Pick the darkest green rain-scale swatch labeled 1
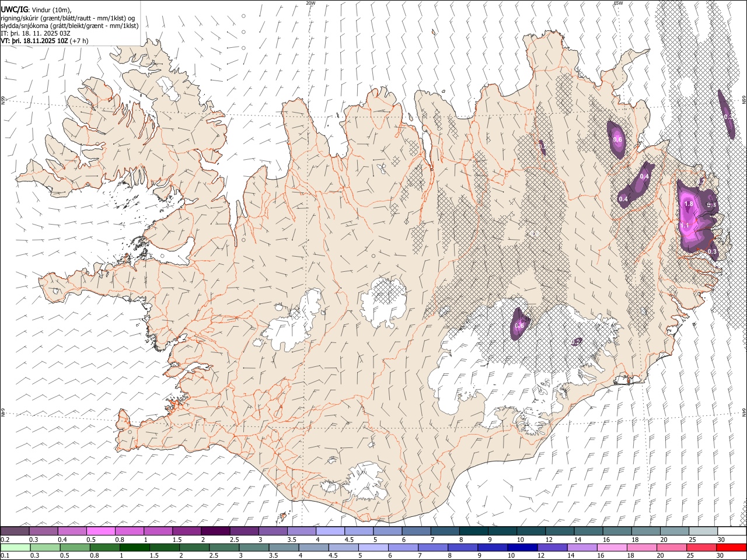 tap(134, 547)
